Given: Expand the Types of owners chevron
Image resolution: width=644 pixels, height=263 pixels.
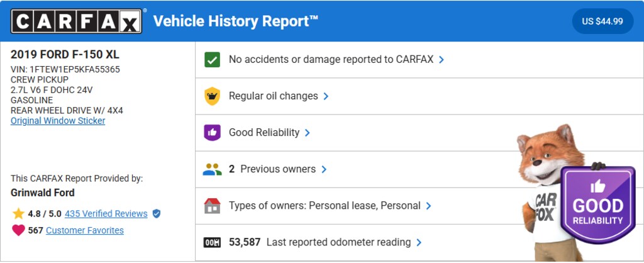Looking at the screenshot, I should (x=428, y=206).
